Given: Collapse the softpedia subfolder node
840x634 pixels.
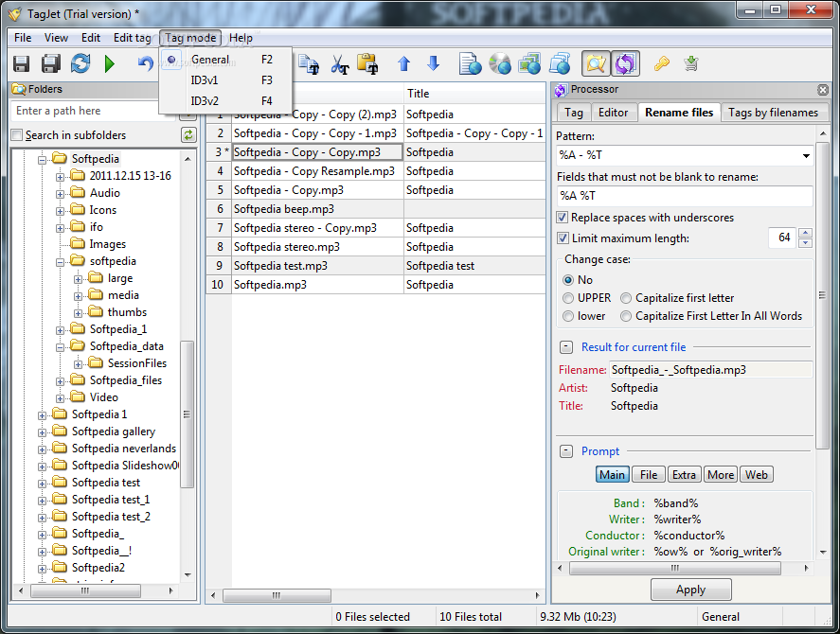Looking at the screenshot, I should (60, 262).
